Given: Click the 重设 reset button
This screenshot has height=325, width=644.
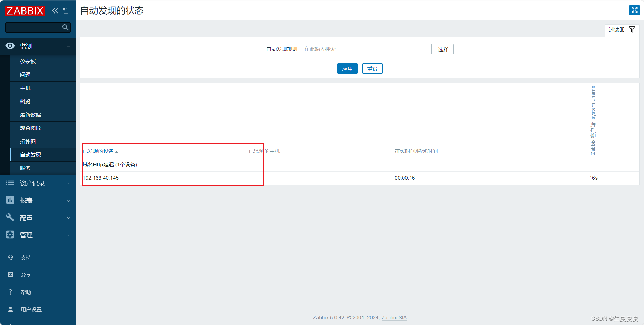Looking at the screenshot, I should [372, 69].
